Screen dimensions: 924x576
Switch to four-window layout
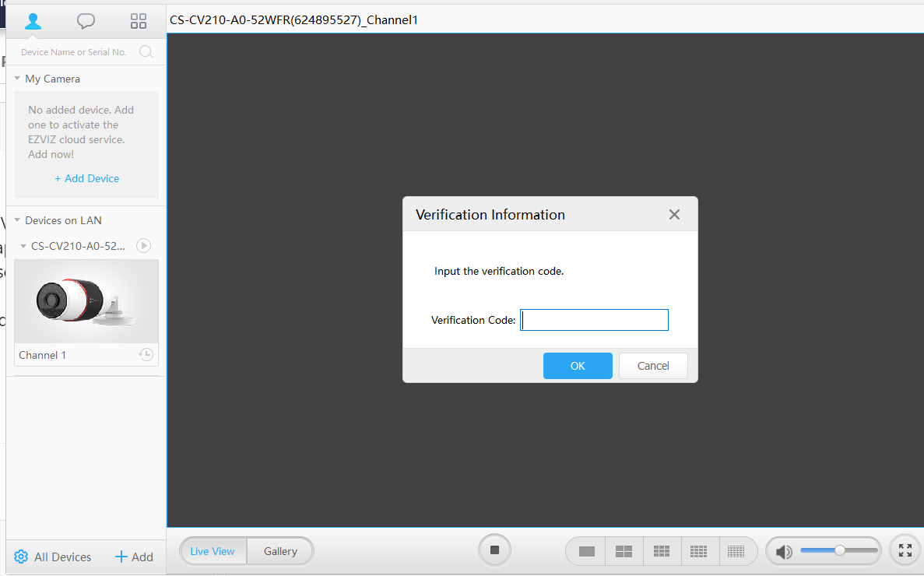point(624,551)
